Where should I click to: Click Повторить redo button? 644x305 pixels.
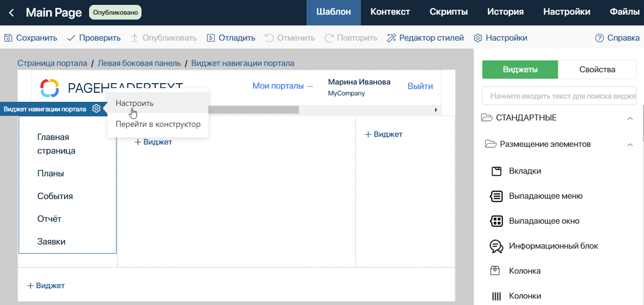351,38
